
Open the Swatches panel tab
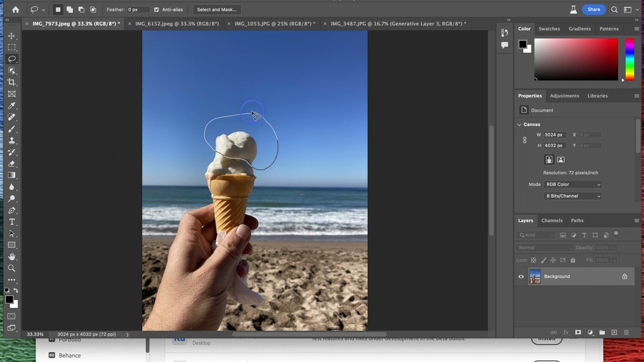point(549,29)
